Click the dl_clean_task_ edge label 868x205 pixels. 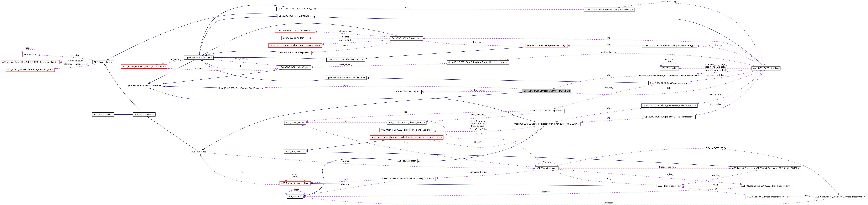346,31
